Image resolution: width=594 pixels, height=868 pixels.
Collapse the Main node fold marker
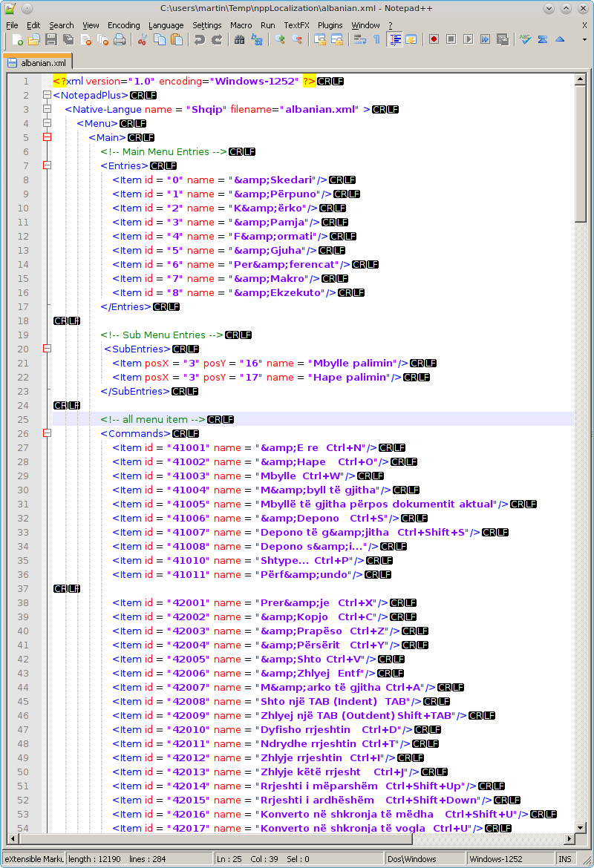[48, 137]
